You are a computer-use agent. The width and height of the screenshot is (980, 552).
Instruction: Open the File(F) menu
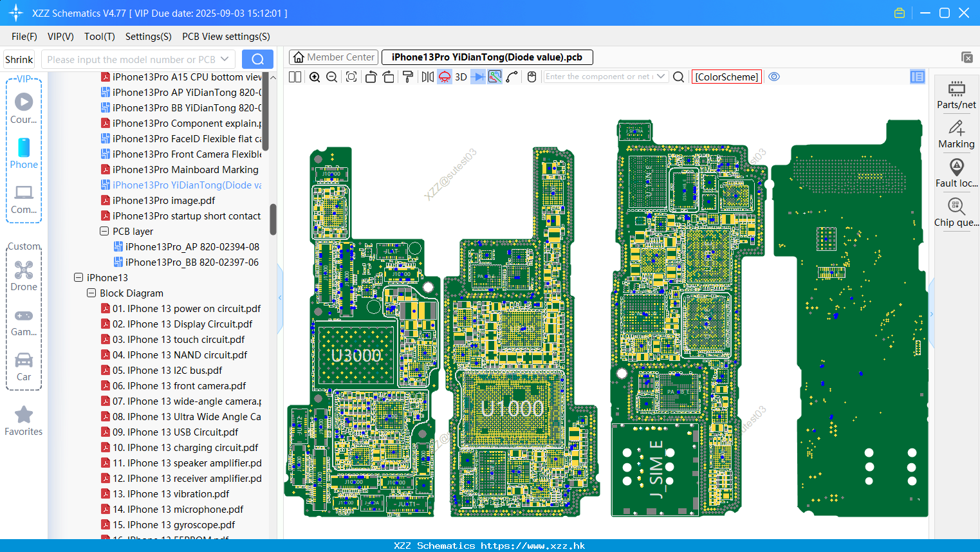coord(24,37)
